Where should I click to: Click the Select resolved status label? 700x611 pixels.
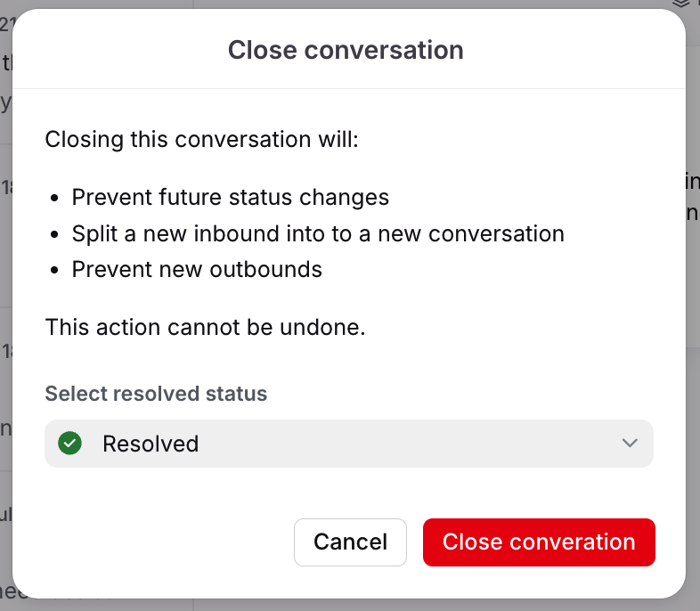(x=156, y=394)
